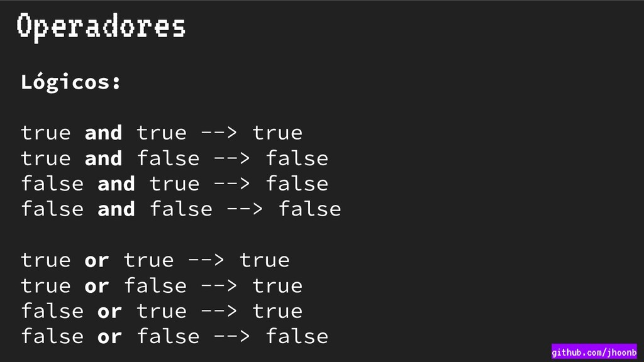Click the arrow in 'true and true' line
This screenshot has width=644, height=362.
pos(219,133)
